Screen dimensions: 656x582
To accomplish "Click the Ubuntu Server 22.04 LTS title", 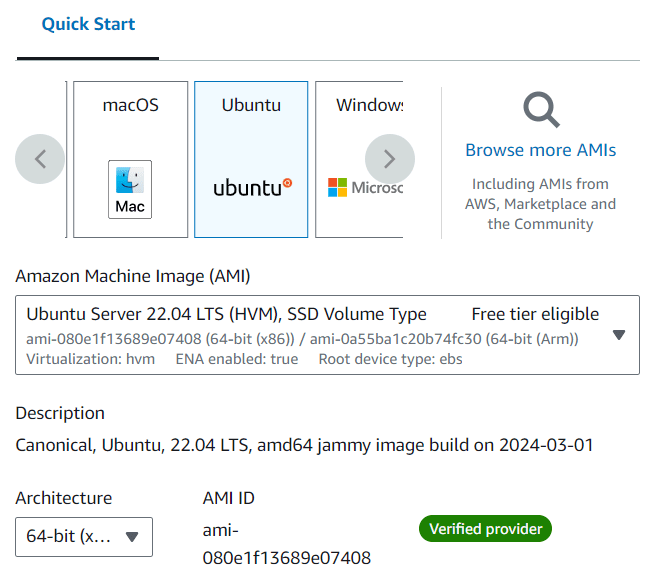I will [x=226, y=314].
